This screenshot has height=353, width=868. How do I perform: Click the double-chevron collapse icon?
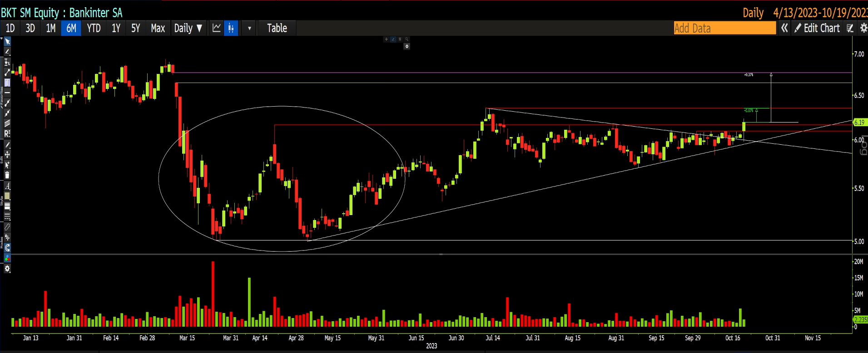(784, 28)
